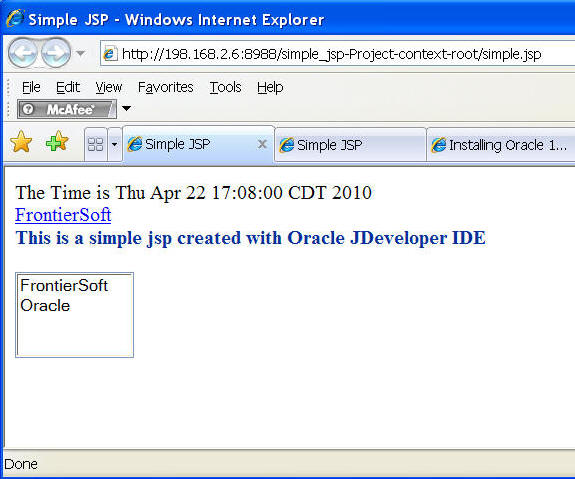The image size is (575, 479).
Task: Click the page icon in address bar
Action: click(x=110, y=54)
